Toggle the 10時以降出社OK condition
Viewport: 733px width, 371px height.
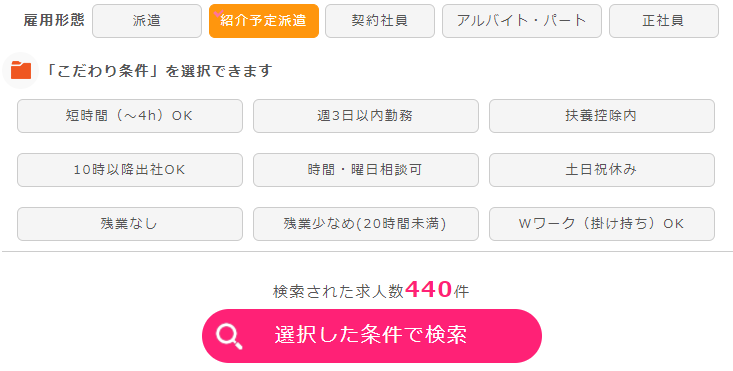coord(130,170)
